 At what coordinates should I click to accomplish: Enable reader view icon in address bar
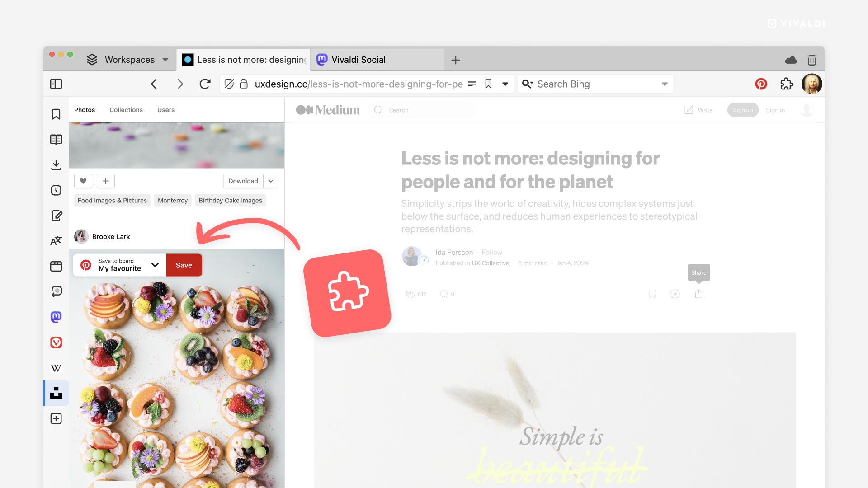[x=472, y=84]
